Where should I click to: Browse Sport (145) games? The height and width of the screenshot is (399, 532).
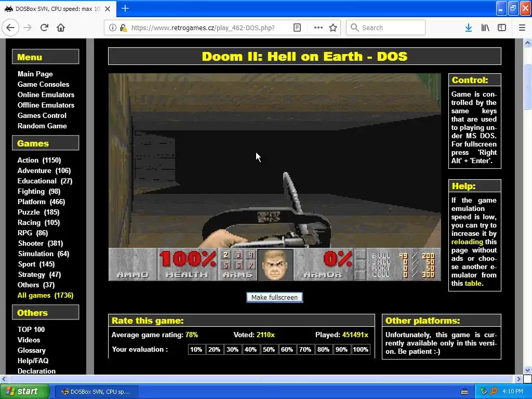pyautogui.click(x=36, y=264)
